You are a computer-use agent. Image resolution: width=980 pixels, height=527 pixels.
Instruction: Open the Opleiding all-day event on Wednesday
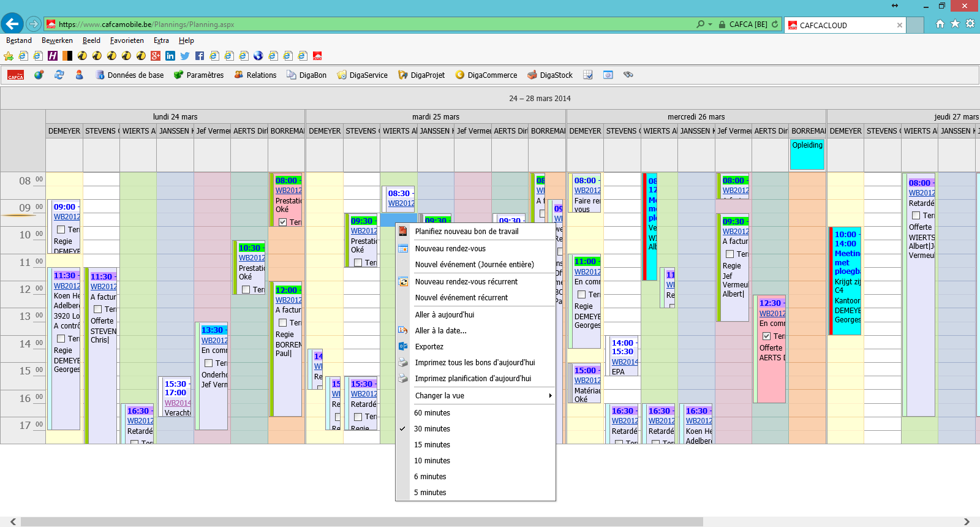tap(807, 154)
